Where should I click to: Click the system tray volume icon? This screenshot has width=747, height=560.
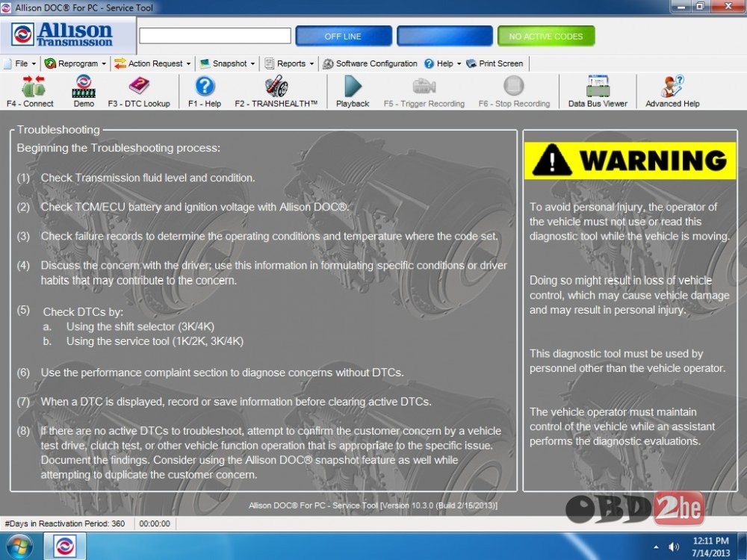pyautogui.click(x=674, y=547)
